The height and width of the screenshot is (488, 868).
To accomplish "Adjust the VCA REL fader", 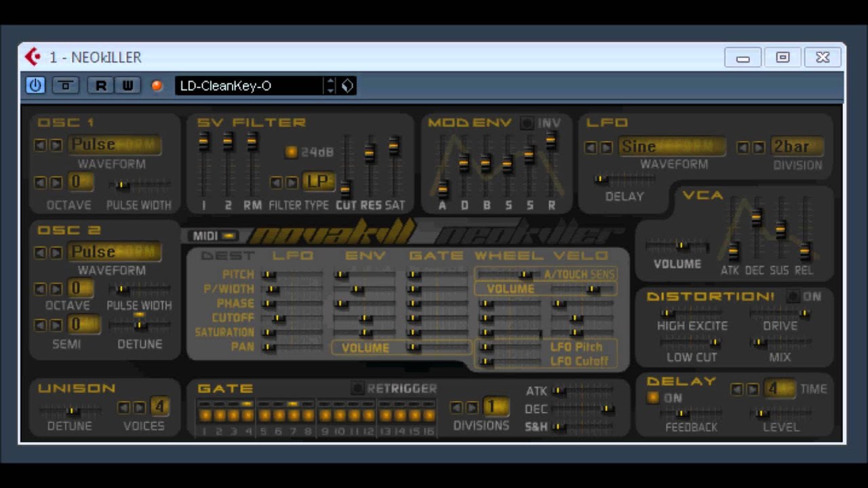I will pos(805,251).
